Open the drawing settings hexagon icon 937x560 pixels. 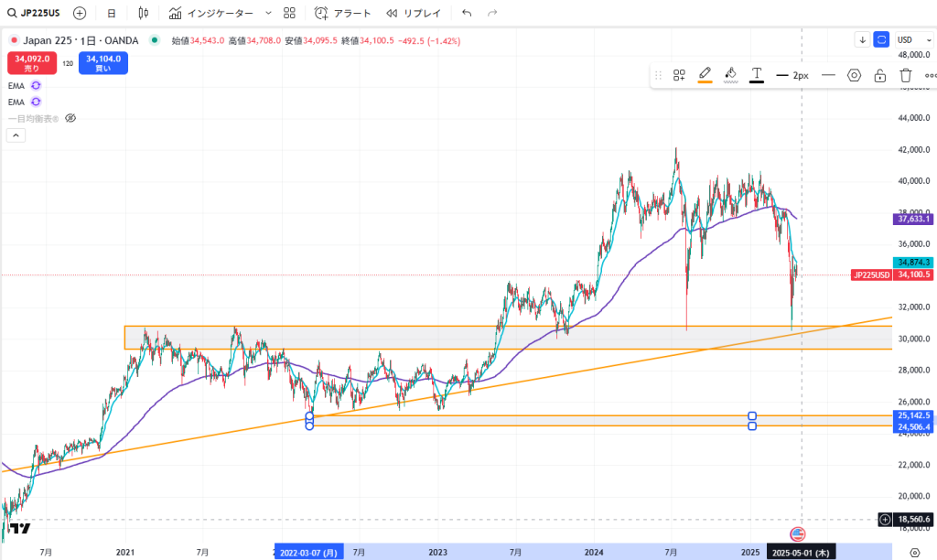[x=854, y=75]
